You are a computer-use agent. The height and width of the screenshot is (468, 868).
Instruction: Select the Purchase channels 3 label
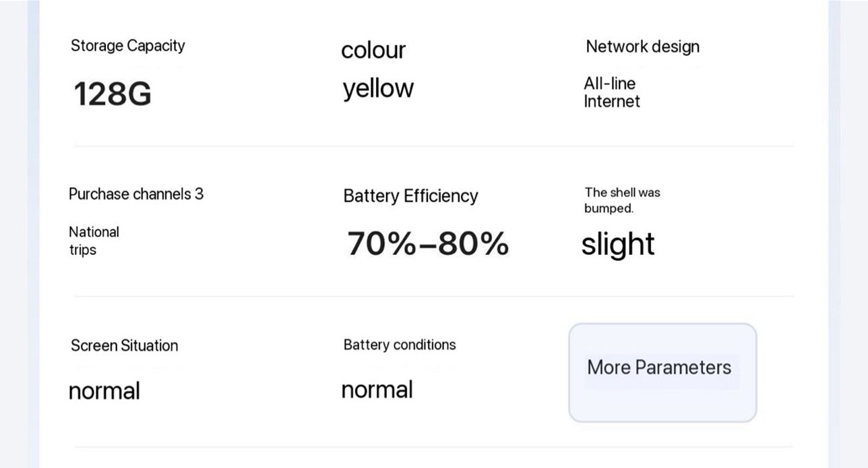[x=136, y=194]
